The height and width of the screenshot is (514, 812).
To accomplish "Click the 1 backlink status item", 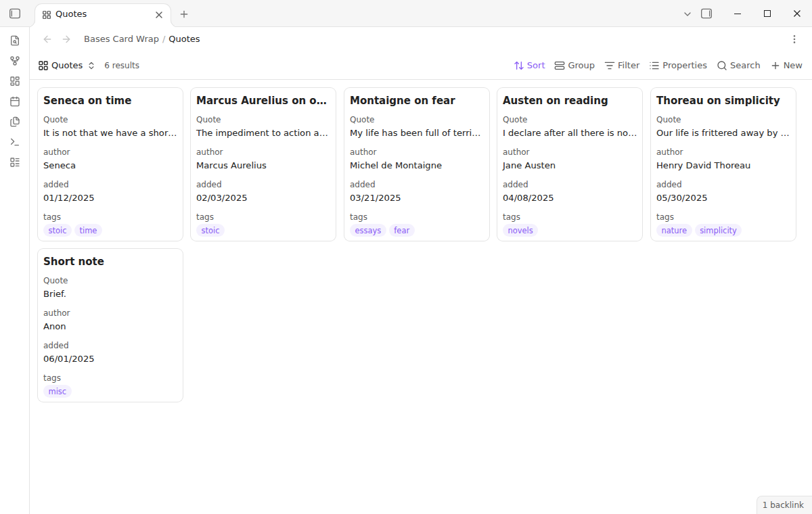I will (783, 505).
